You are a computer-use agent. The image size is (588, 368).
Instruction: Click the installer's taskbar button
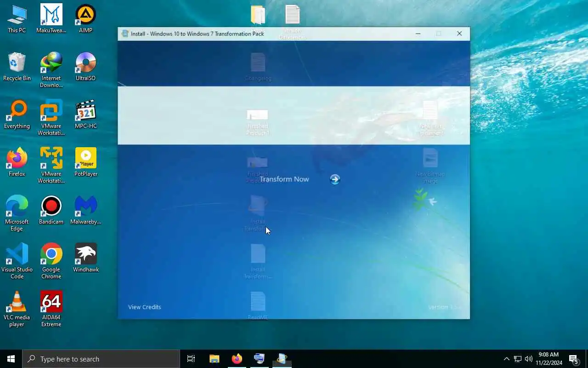click(x=282, y=359)
